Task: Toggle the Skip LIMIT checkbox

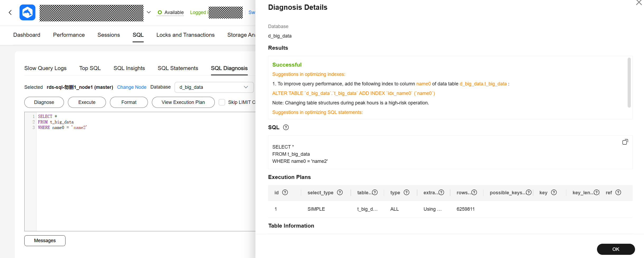Action: point(222,102)
